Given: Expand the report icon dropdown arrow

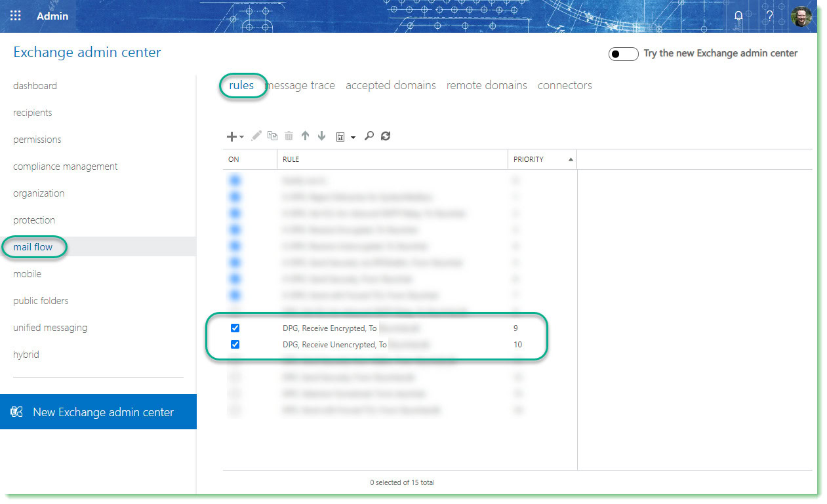Looking at the screenshot, I should (353, 137).
